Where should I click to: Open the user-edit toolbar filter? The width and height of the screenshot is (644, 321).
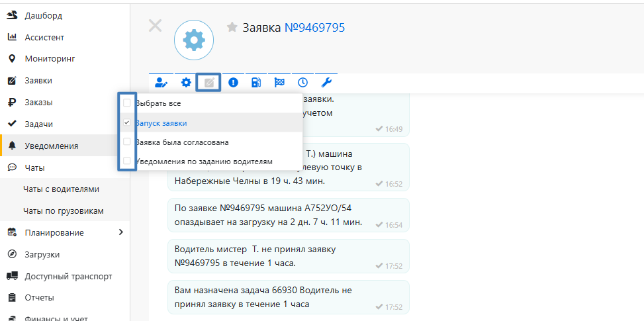[161, 83]
